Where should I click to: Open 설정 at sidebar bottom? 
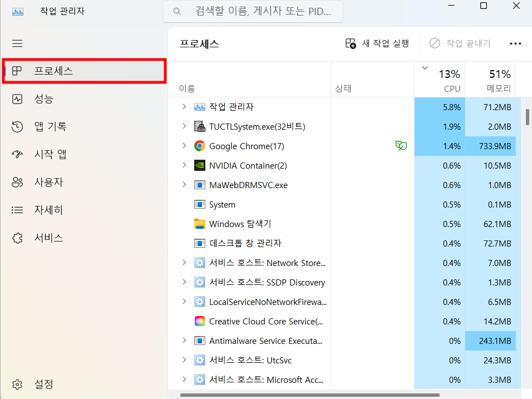[x=84, y=385]
